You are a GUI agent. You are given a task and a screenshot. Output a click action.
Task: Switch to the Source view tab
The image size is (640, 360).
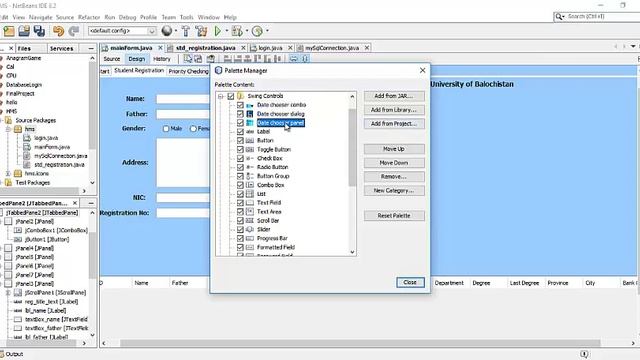pos(112,59)
